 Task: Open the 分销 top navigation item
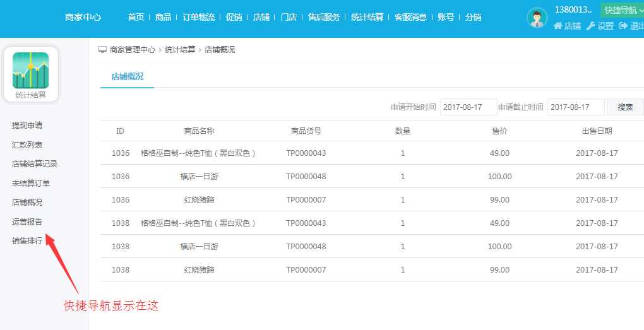click(x=474, y=18)
